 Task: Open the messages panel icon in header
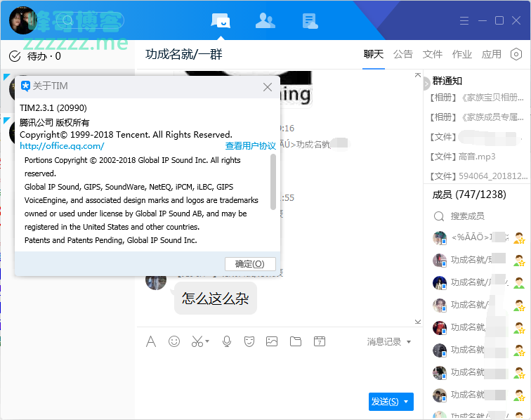[221, 20]
